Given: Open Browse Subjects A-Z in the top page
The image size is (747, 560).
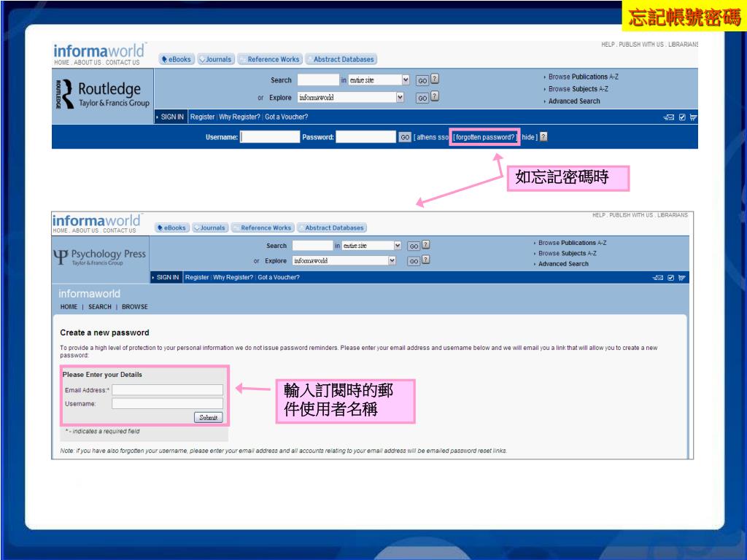Looking at the screenshot, I should (x=578, y=89).
